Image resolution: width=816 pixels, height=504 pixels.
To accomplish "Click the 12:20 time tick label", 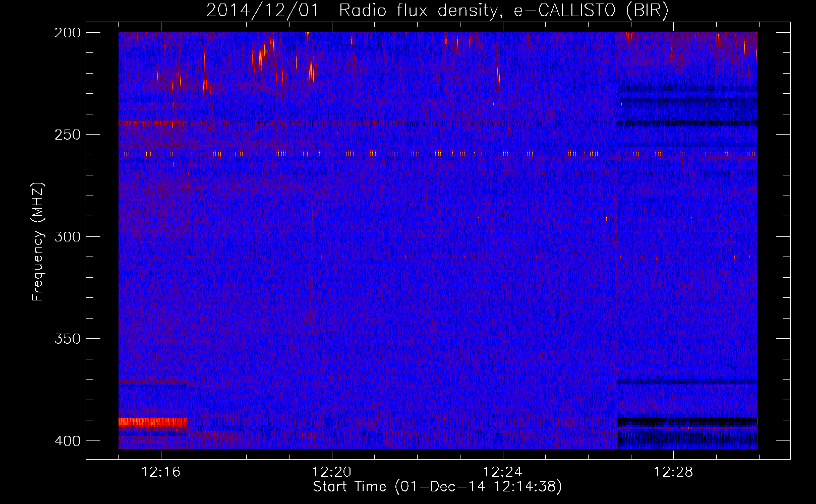I will (332, 472).
